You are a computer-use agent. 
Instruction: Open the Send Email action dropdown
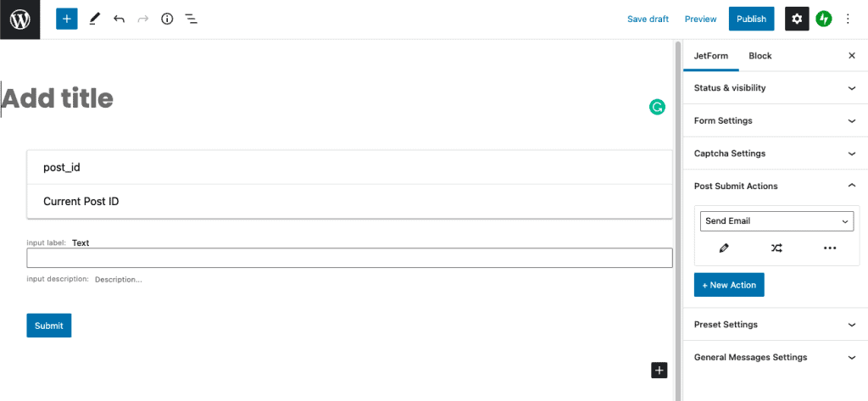click(x=776, y=221)
